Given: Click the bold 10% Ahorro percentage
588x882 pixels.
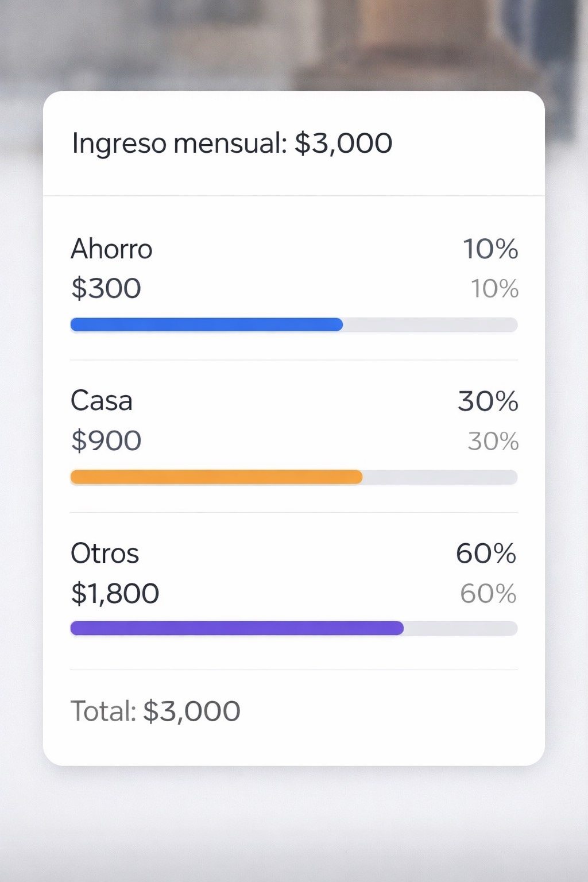Looking at the screenshot, I should click(490, 250).
